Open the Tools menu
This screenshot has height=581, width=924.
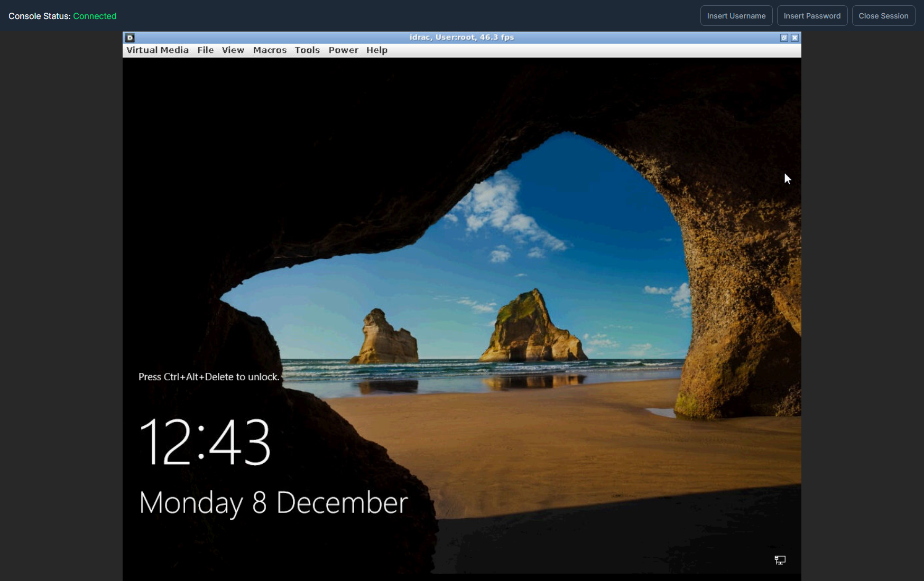[307, 50]
